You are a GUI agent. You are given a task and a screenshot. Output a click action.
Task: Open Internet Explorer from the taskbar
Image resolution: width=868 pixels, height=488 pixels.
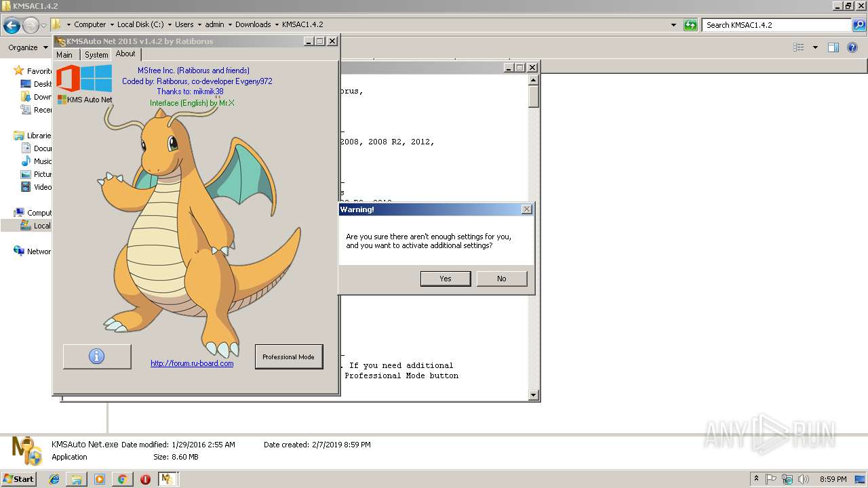55,479
